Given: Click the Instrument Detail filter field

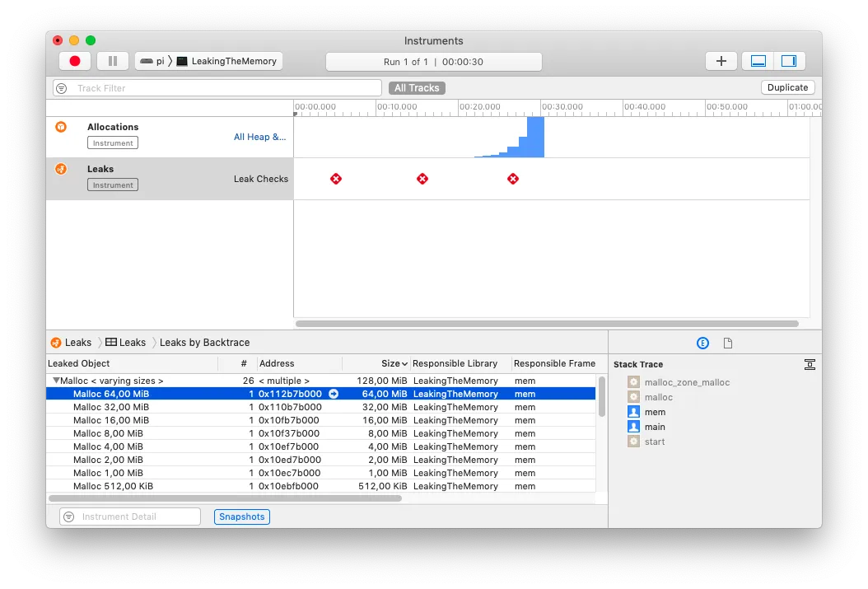Looking at the screenshot, I should point(130,517).
